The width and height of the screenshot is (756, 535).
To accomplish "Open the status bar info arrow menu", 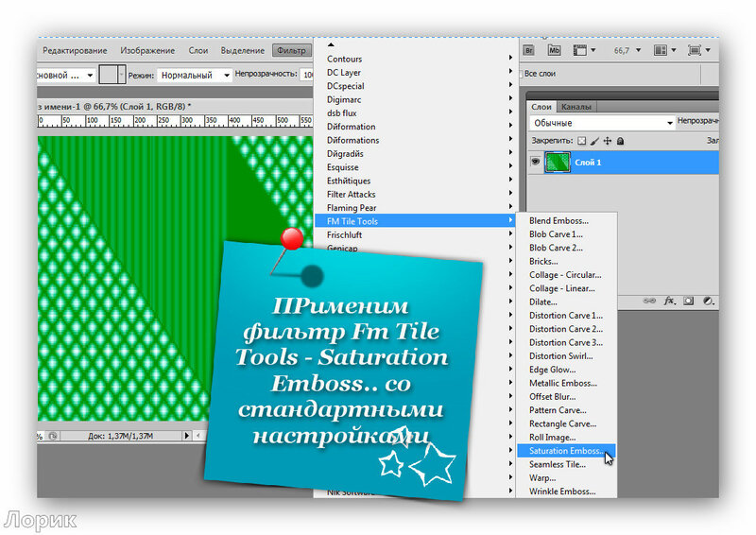I will pos(186,436).
